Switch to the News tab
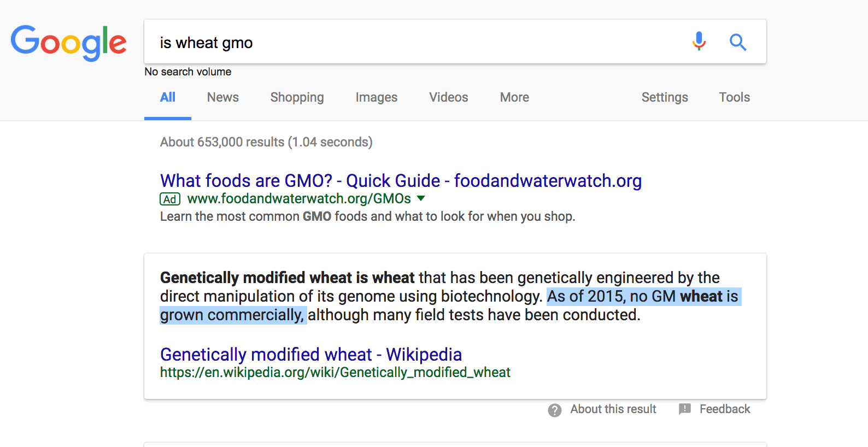This screenshot has height=447, width=868. tap(222, 97)
